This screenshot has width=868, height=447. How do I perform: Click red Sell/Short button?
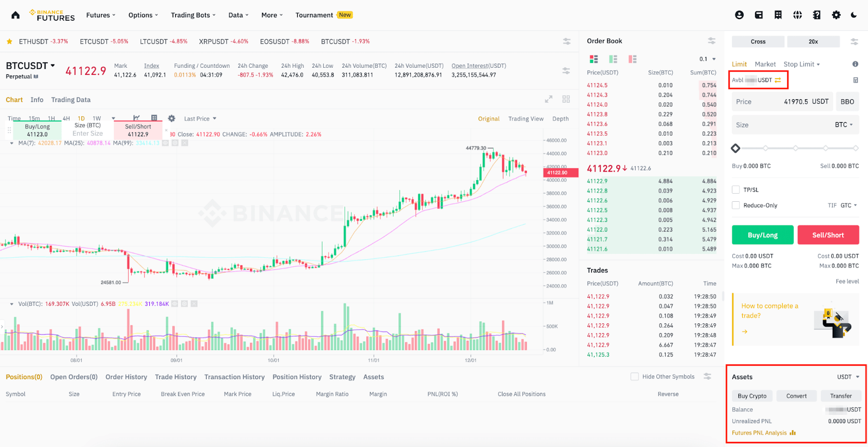pyautogui.click(x=828, y=235)
